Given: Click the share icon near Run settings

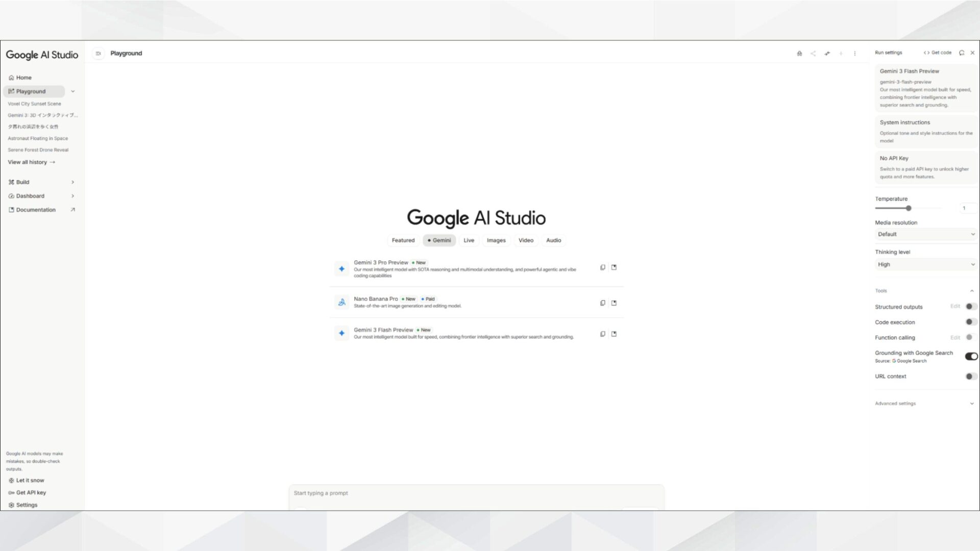Looking at the screenshot, I should tap(813, 53).
